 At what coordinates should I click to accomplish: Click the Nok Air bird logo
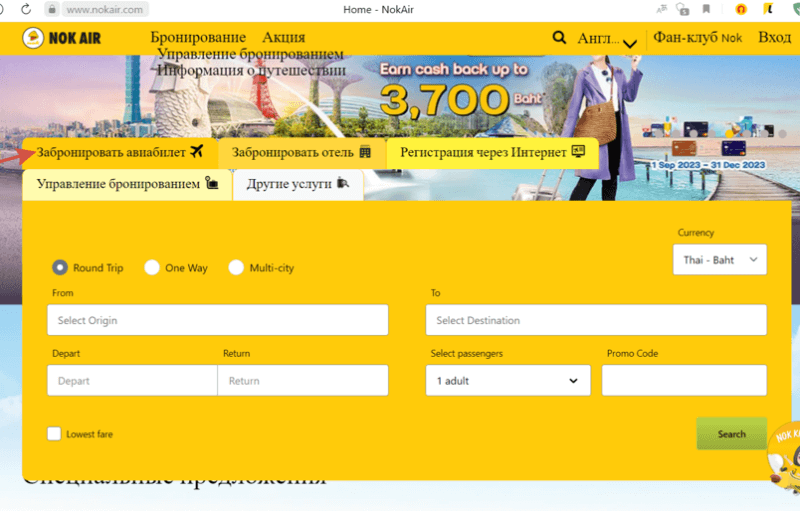click(33, 38)
